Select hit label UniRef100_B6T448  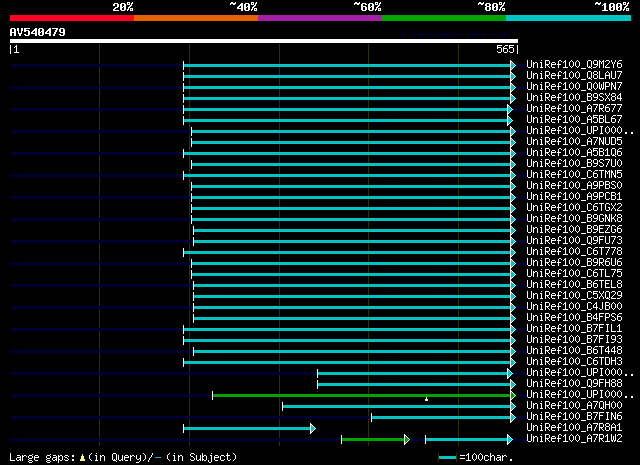[x=574, y=350]
